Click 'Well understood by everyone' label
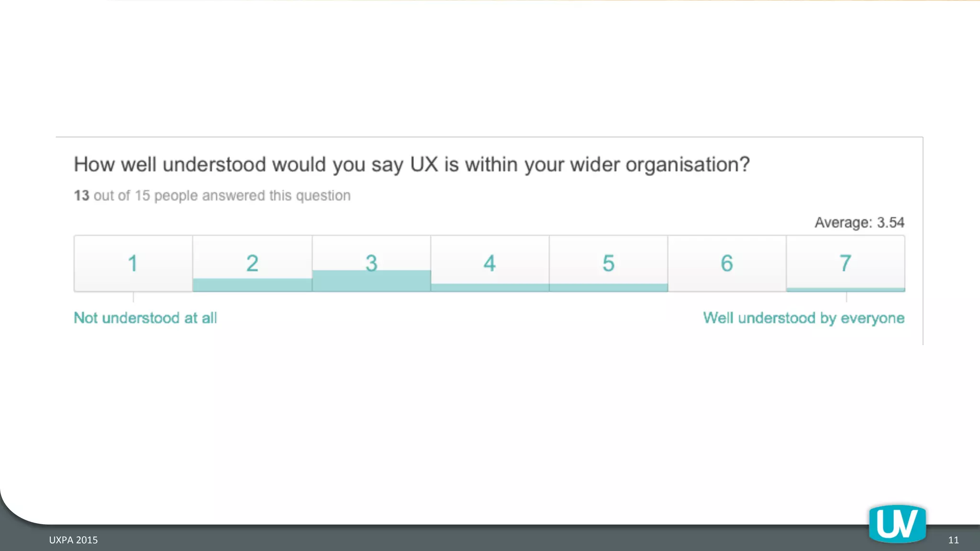Image resolution: width=980 pixels, height=551 pixels. (x=804, y=319)
